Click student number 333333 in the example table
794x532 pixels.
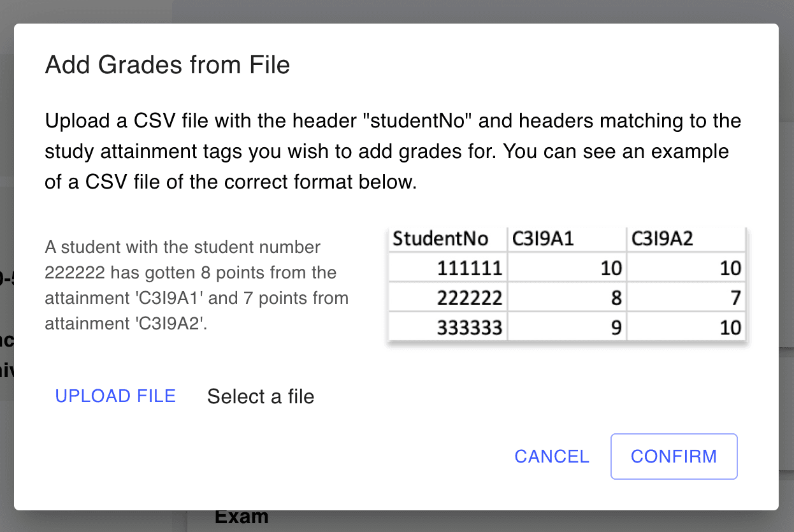470,327
